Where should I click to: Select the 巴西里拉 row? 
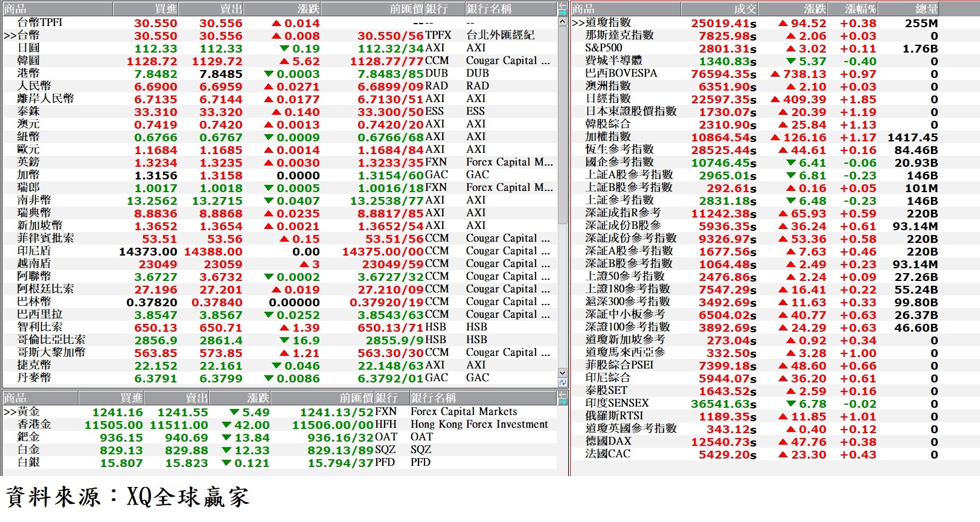click(279, 314)
